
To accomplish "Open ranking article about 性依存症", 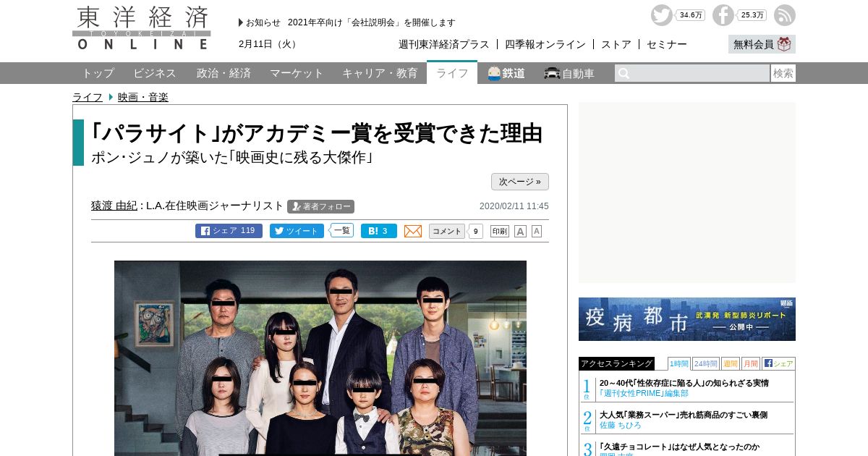I will [x=684, y=383].
